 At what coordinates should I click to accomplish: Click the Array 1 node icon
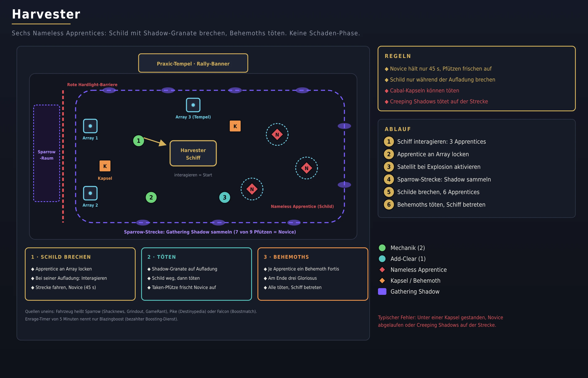coord(90,126)
